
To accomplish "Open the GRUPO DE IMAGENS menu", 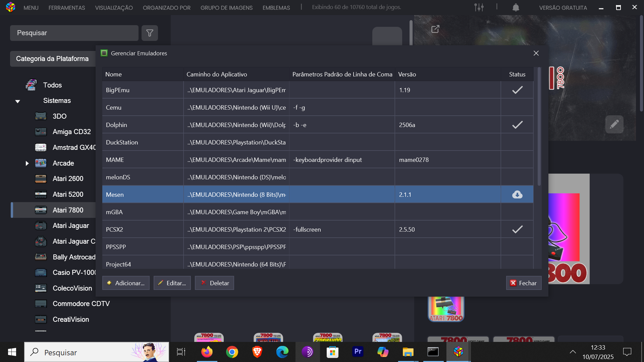I will tap(226, 7).
